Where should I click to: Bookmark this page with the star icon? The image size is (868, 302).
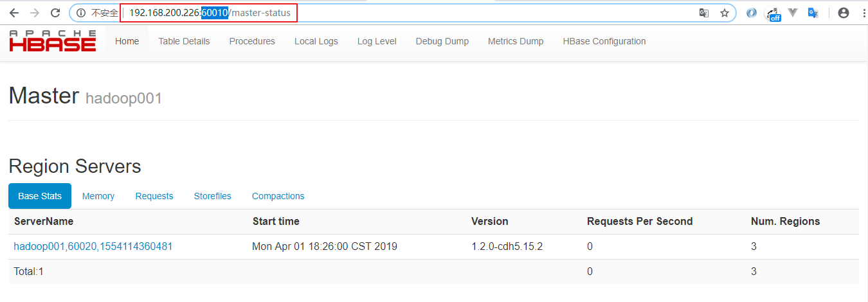pyautogui.click(x=725, y=13)
